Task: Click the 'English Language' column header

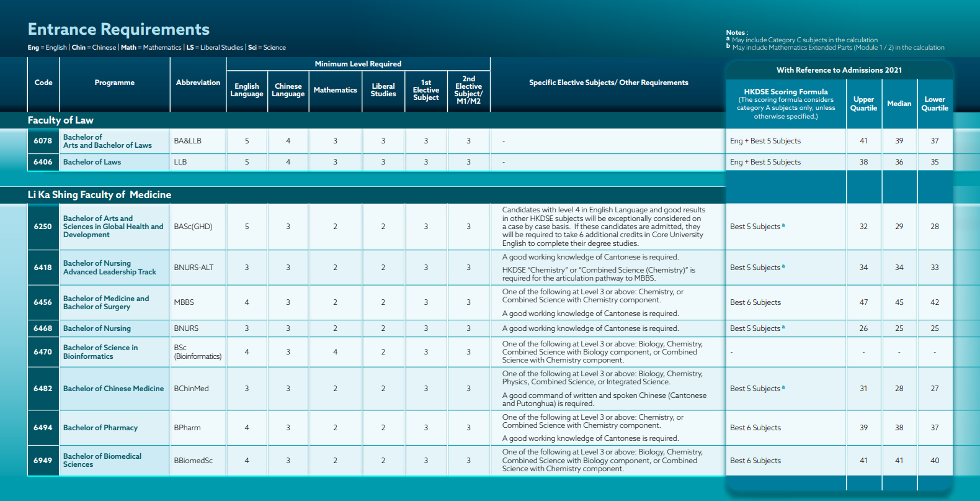Action: click(x=247, y=90)
